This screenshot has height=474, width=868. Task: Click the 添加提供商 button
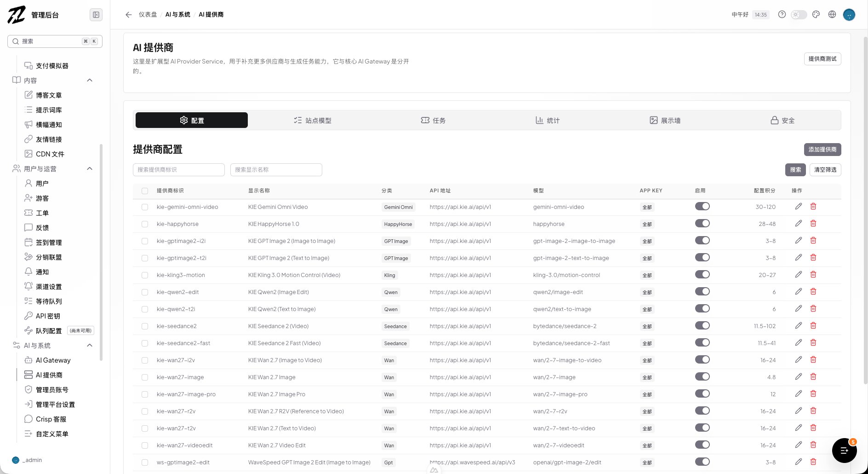tap(822, 150)
